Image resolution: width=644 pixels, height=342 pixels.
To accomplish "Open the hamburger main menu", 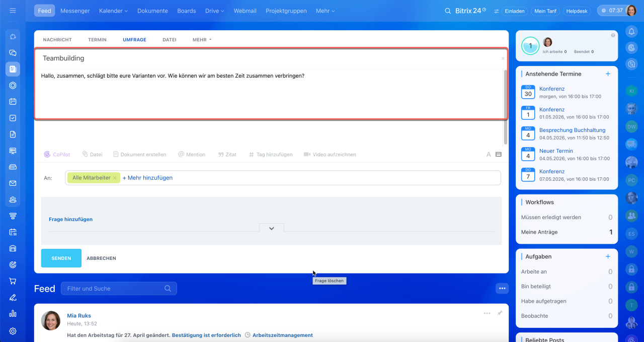I will click(13, 11).
